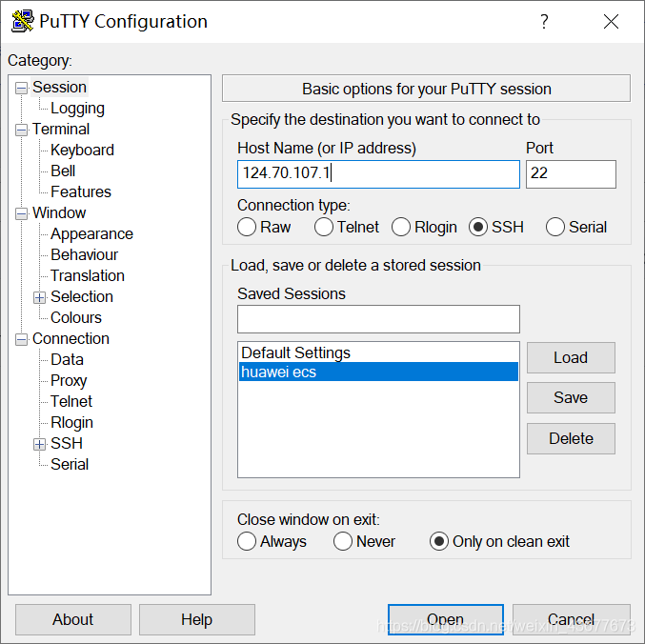Click the Cancel button

pyautogui.click(x=572, y=619)
